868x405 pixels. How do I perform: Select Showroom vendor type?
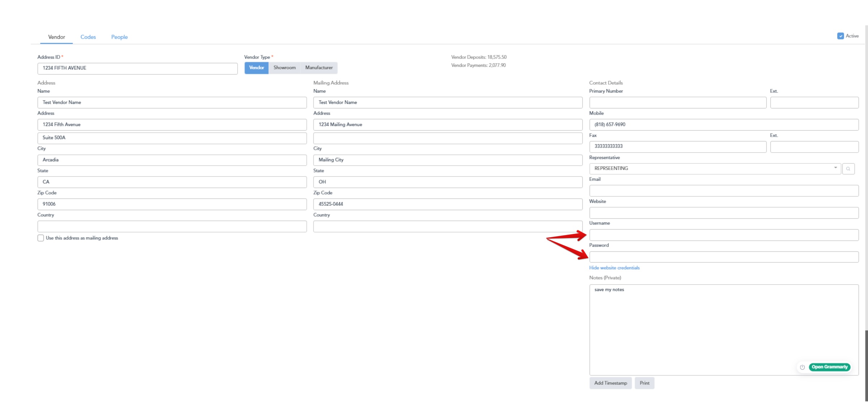coord(284,68)
